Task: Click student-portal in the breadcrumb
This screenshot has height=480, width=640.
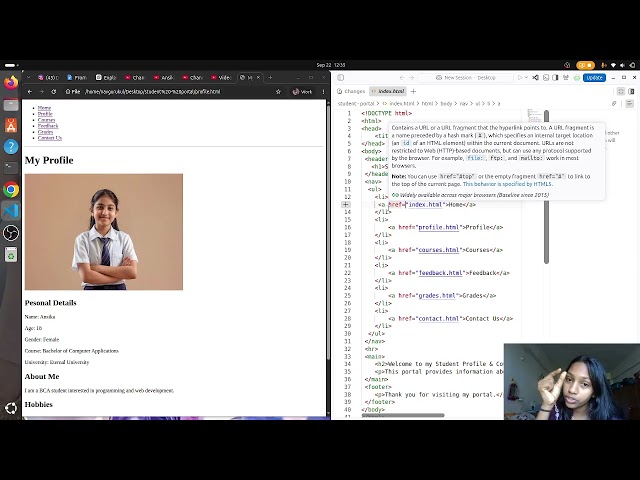Action: point(356,104)
